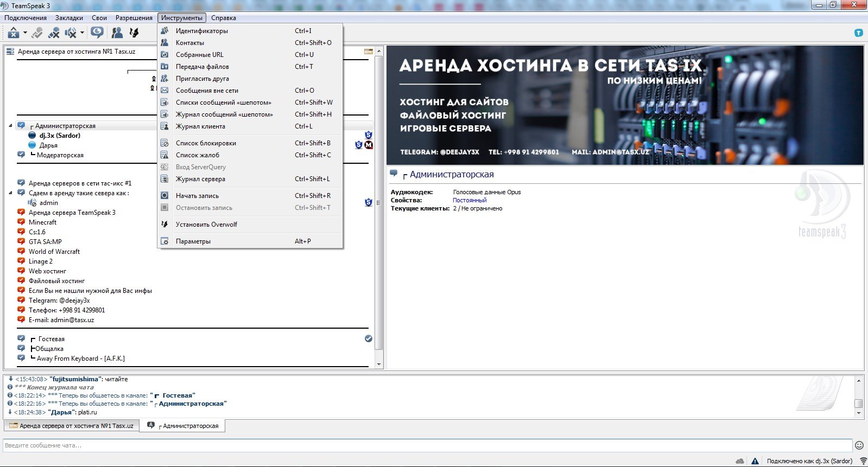Click the Собранные URL entry icon

(x=164, y=55)
